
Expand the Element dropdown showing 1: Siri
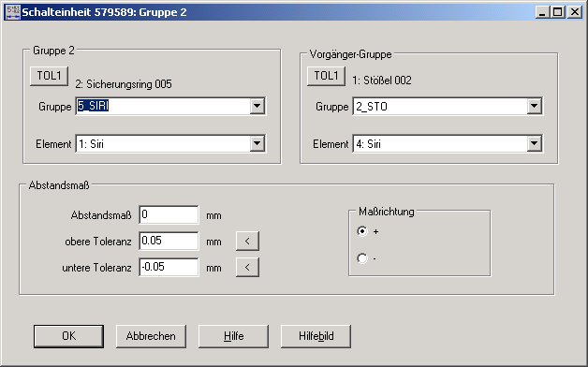pyautogui.click(x=257, y=143)
